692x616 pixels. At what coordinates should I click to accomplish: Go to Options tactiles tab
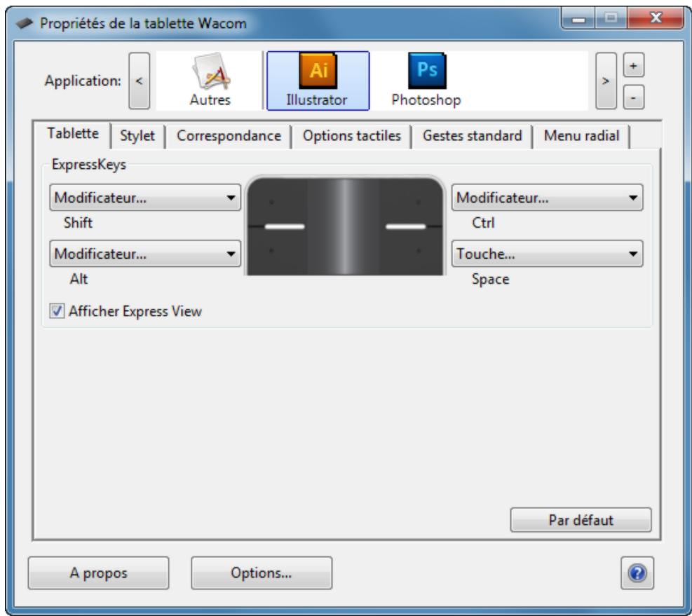[351, 136]
